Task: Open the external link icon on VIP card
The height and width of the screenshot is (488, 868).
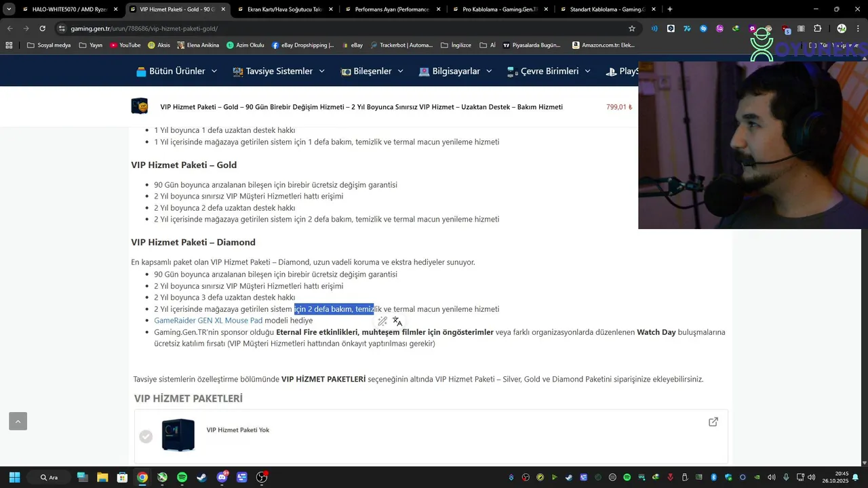Action: pyautogui.click(x=713, y=422)
